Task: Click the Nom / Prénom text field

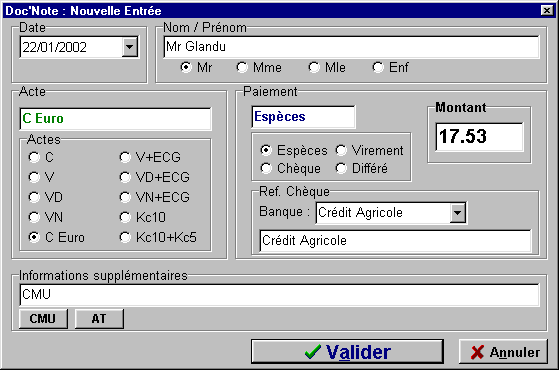Action: pos(351,47)
